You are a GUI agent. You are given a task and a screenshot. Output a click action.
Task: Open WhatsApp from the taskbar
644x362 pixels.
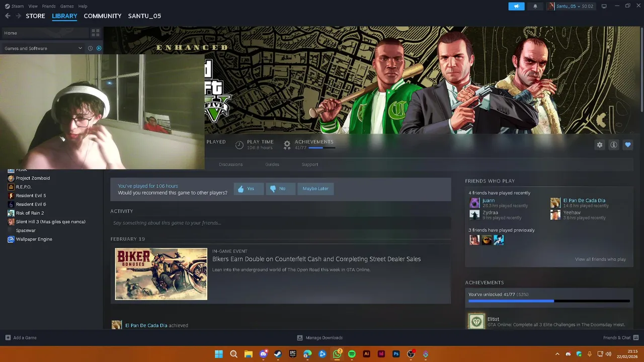coord(337,354)
